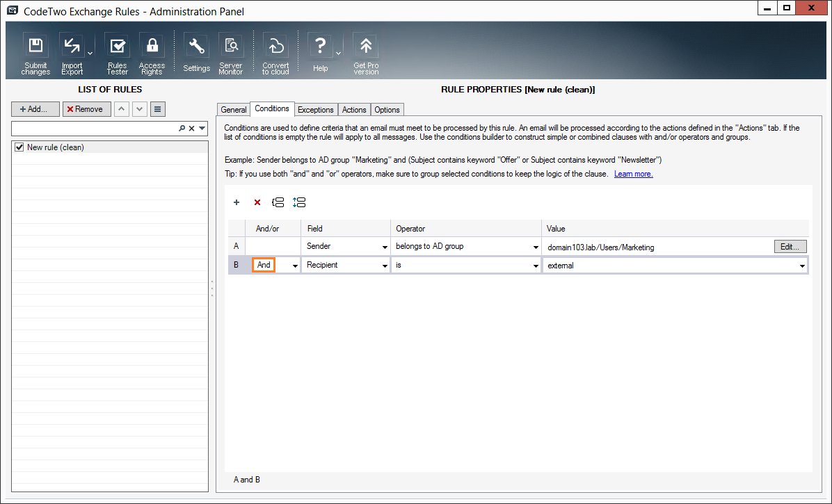Image resolution: width=832 pixels, height=504 pixels.
Task: Click the domain103.lab/Users/Marketing value
Action: pyautogui.click(x=600, y=247)
